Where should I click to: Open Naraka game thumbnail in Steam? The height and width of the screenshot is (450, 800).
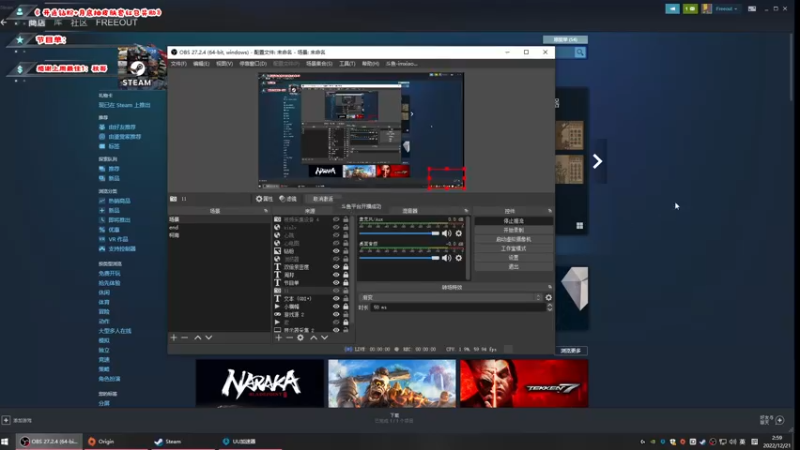coord(260,383)
